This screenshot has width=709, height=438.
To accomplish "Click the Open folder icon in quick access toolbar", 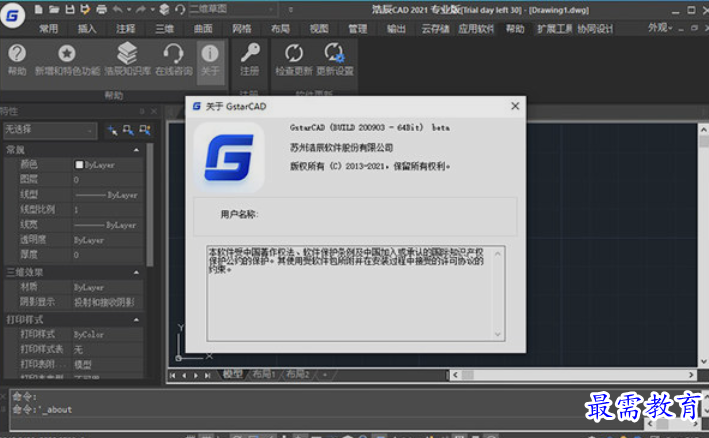I will [x=54, y=9].
